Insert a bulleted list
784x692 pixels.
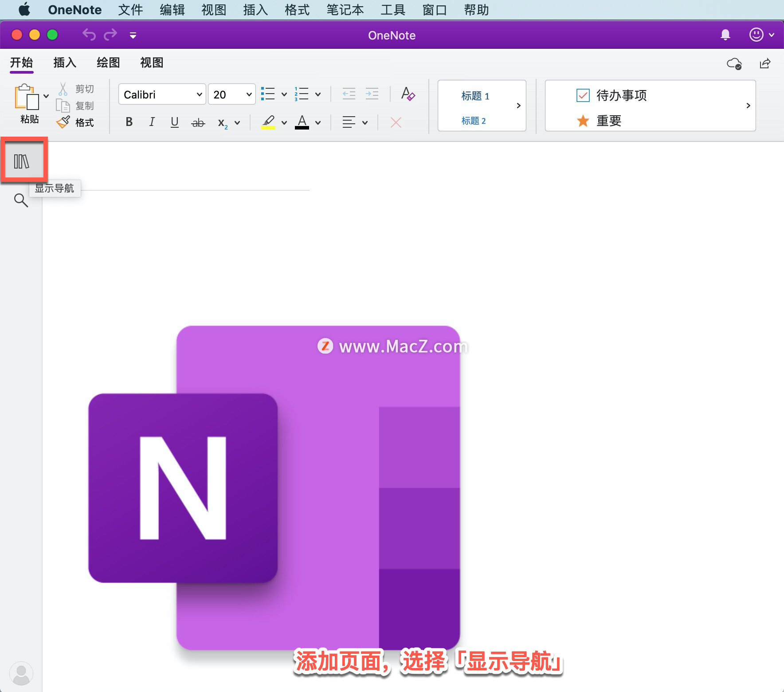click(x=268, y=94)
